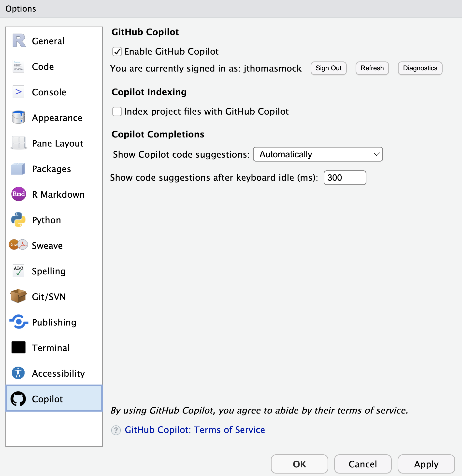Open Copilot Diagnostics
This screenshot has width=462, height=476.
click(x=420, y=68)
